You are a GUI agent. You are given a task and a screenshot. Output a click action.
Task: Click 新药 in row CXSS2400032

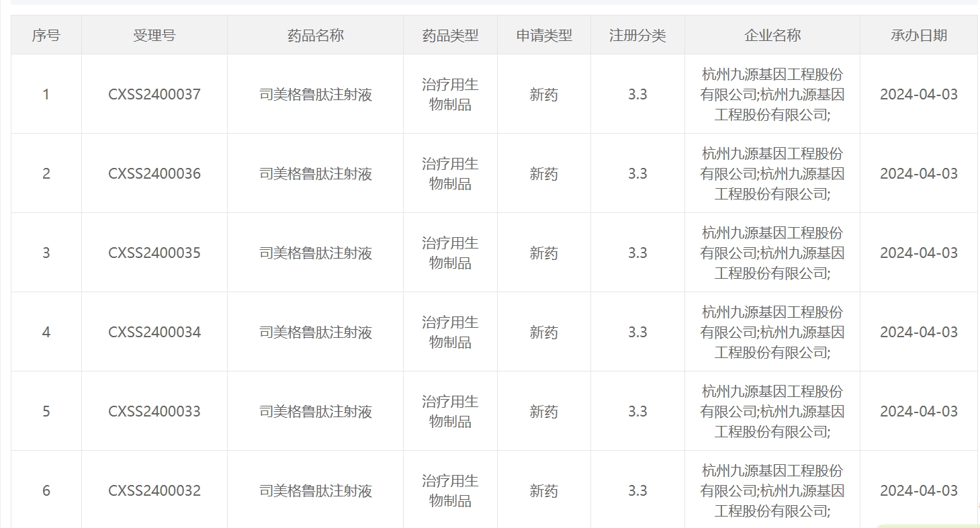544,491
